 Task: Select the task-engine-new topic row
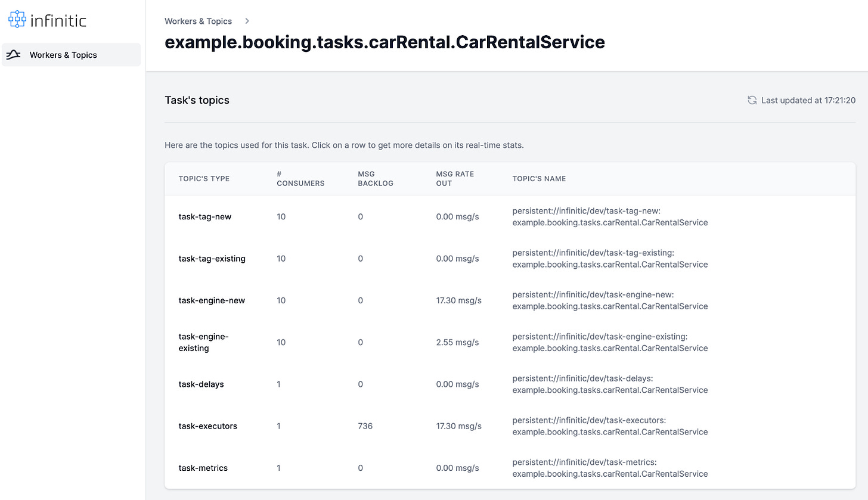point(212,300)
